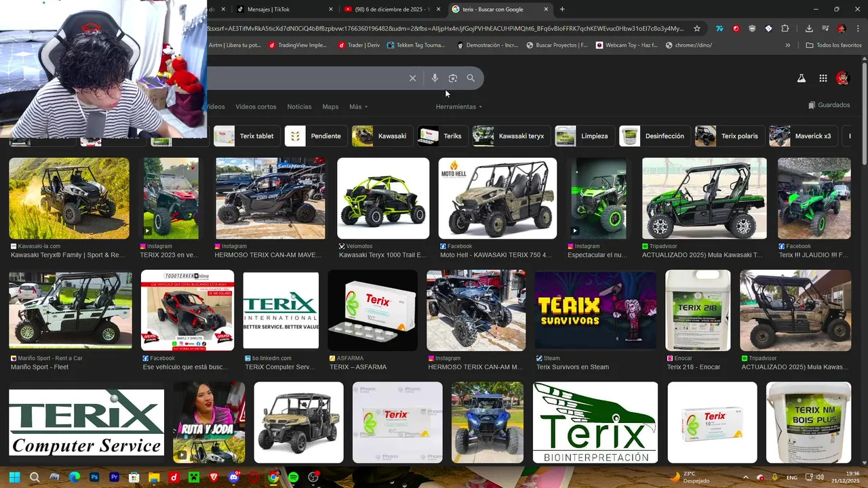This screenshot has width=868, height=488.
Task: Filter images by Kawasaki chip
Action: click(382, 136)
